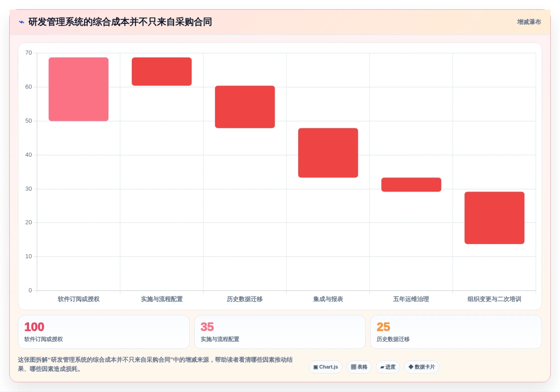The image size is (560, 392).
Task: Click the 数据卡片 tag chip
Action: 422,367
